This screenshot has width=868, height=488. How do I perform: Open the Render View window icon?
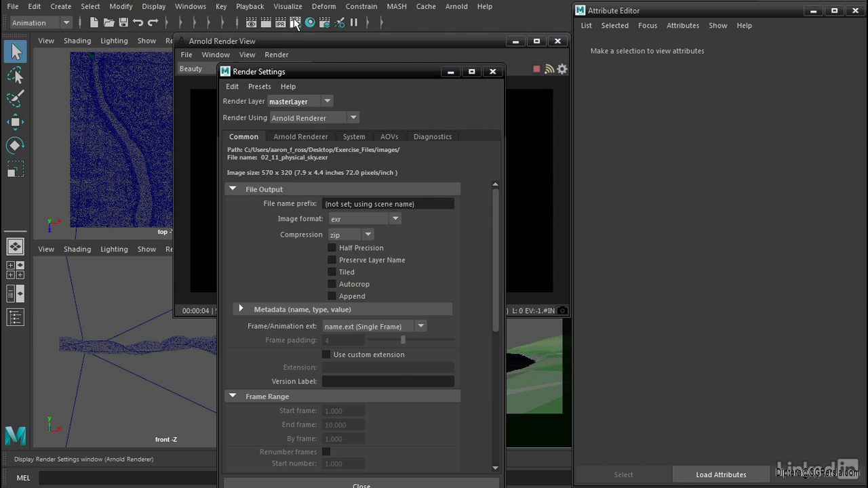coord(251,22)
